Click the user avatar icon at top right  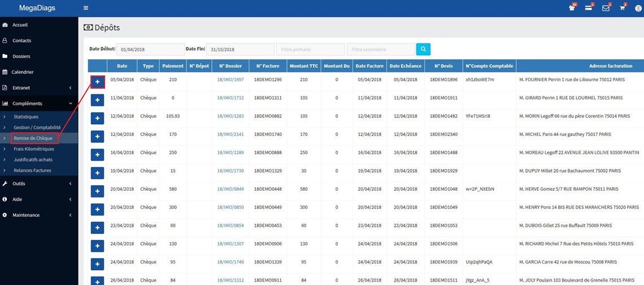(x=637, y=8)
